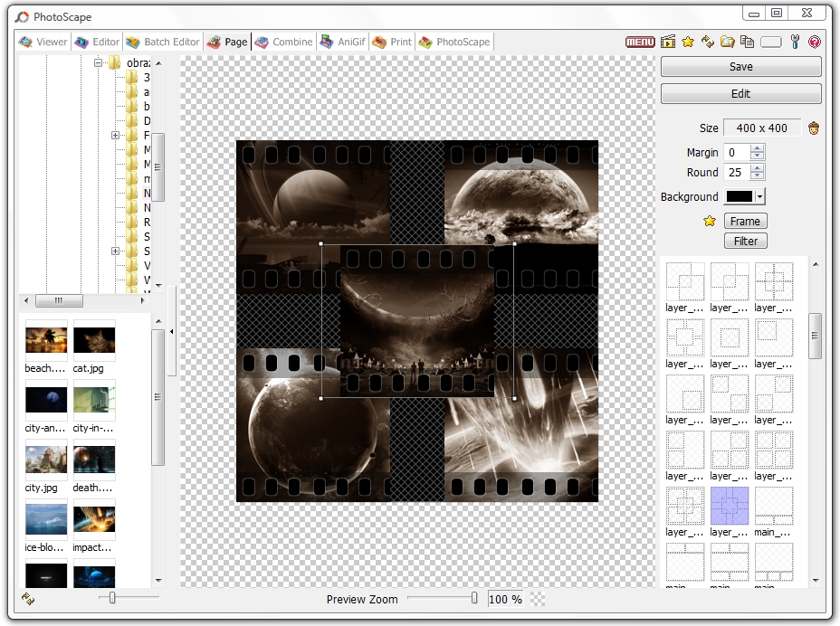Expand the S folder with plus sign
The image size is (840, 626).
(x=115, y=251)
